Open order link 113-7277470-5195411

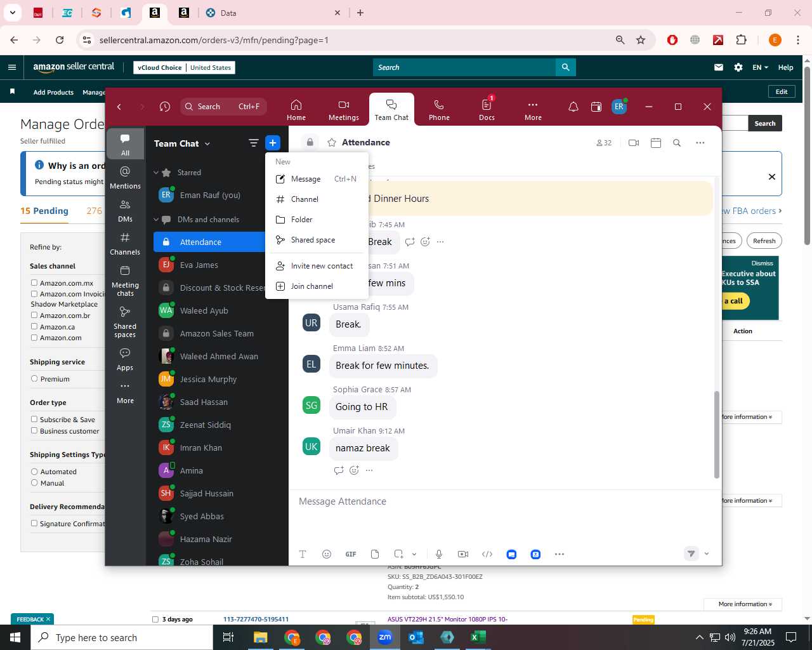coord(256,619)
